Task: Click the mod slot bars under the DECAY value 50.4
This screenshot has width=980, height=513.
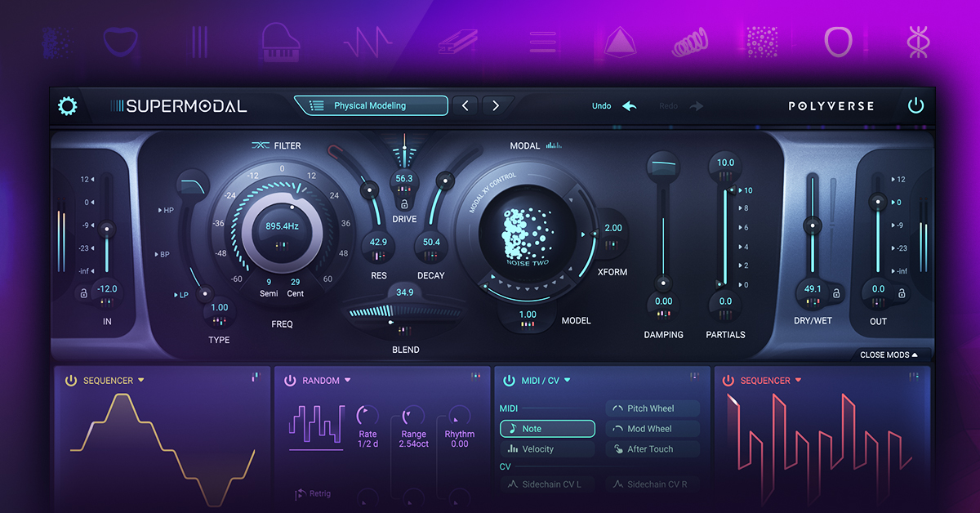Action: [431, 256]
